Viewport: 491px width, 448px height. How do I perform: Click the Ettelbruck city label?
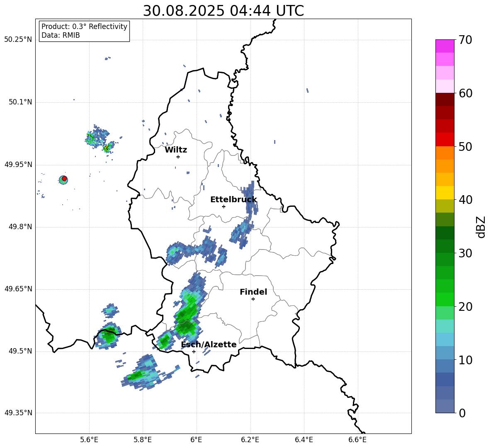[233, 200]
